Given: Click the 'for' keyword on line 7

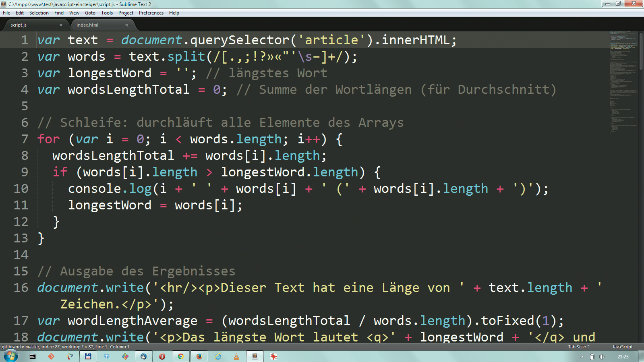Looking at the screenshot, I should [48, 139].
